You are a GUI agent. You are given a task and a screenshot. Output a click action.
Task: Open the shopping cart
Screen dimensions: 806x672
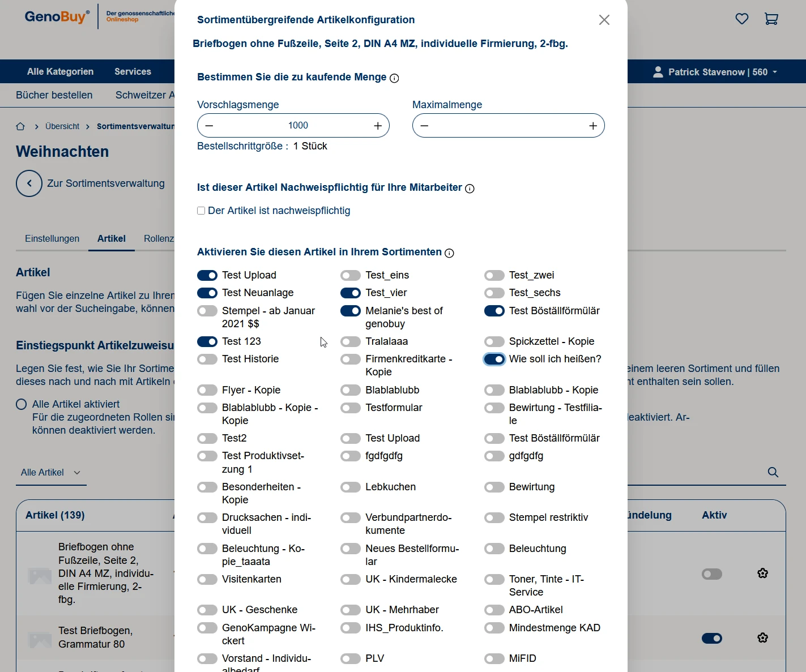coord(771,19)
